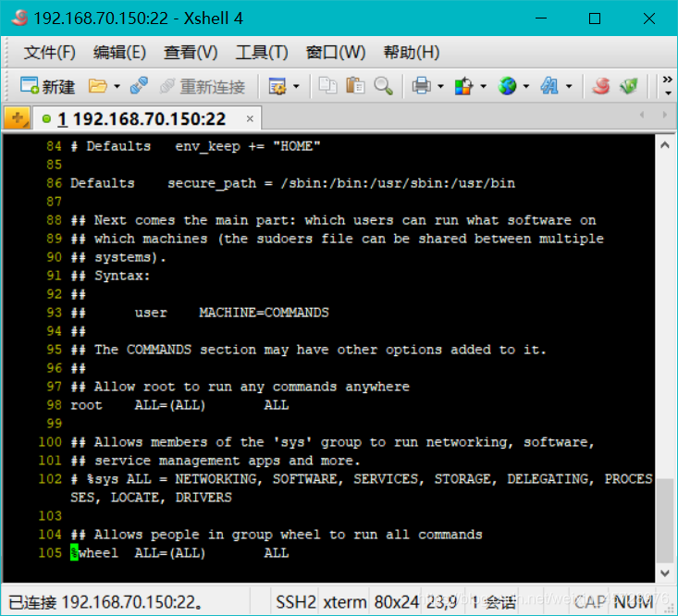Expand the globe encoding dropdown arrow
The width and height of the screenshot is (678, 616).
pyautogui.click(x=526, y=86)
